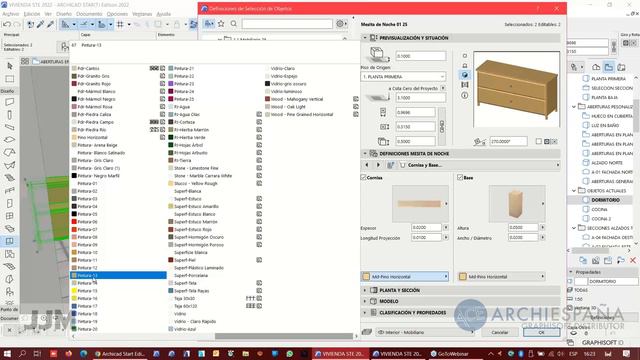Open the Interior - Mobiliario layer dropdown
640x360 pixels.
click(x=425, y=332)
